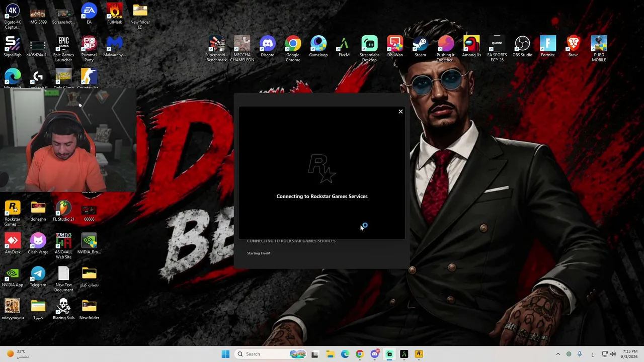
Task: Open the NVIDIA_Bro installer icon
Action: [x=89, y=244]
